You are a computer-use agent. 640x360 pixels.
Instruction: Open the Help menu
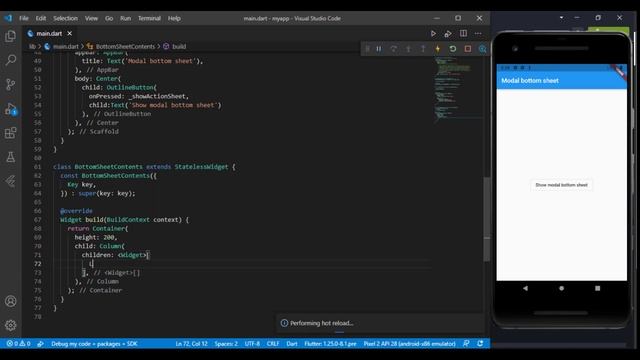[x=174, y=18]
